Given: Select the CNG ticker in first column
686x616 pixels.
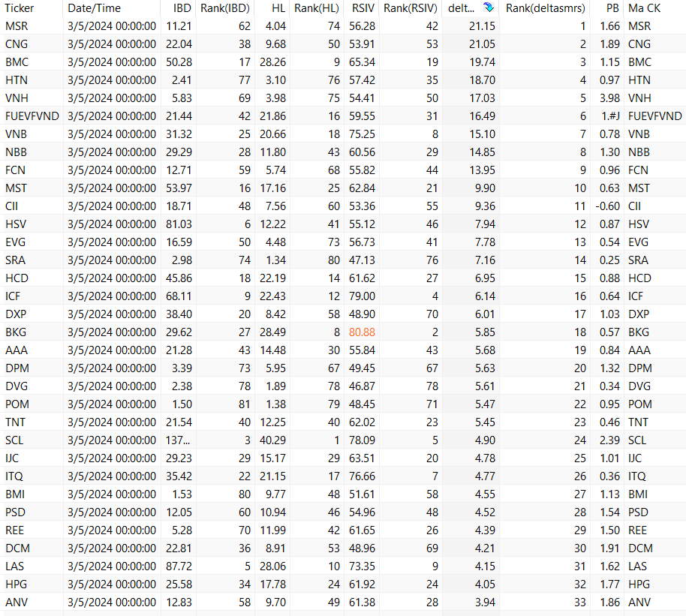Looking at the screenshot, I should tap(17, 44).
